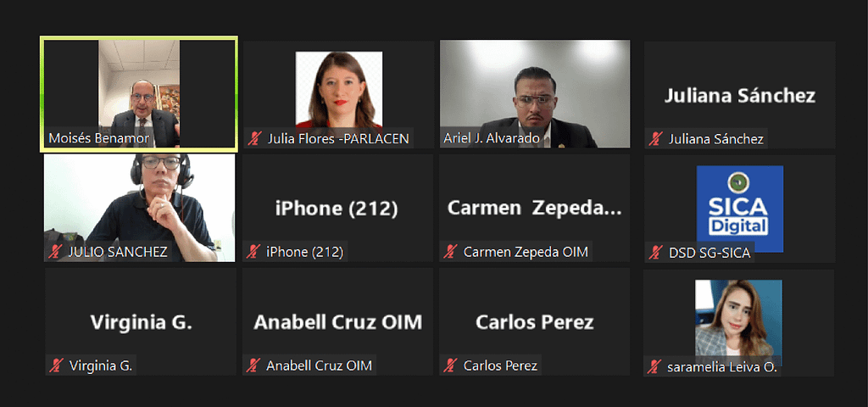
Task: Select Ariel J. Alvarado's video tile
Action: pos(535,93)
